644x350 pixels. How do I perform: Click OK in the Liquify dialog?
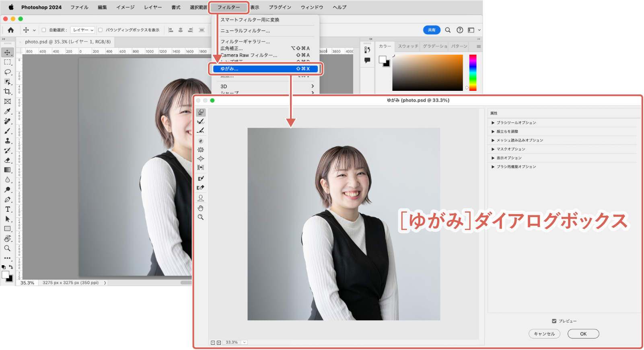583,334
